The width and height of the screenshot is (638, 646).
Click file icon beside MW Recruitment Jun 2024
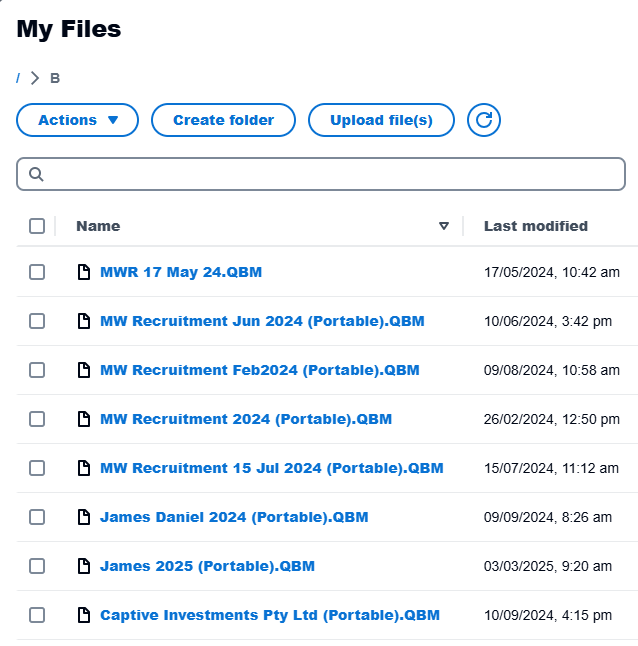pos(84,321)
